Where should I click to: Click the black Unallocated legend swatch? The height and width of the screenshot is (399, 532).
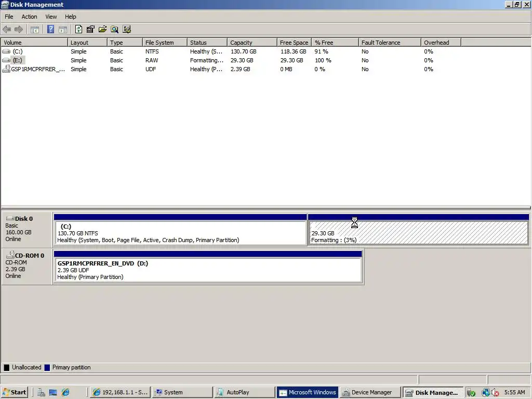pos(6,367)
